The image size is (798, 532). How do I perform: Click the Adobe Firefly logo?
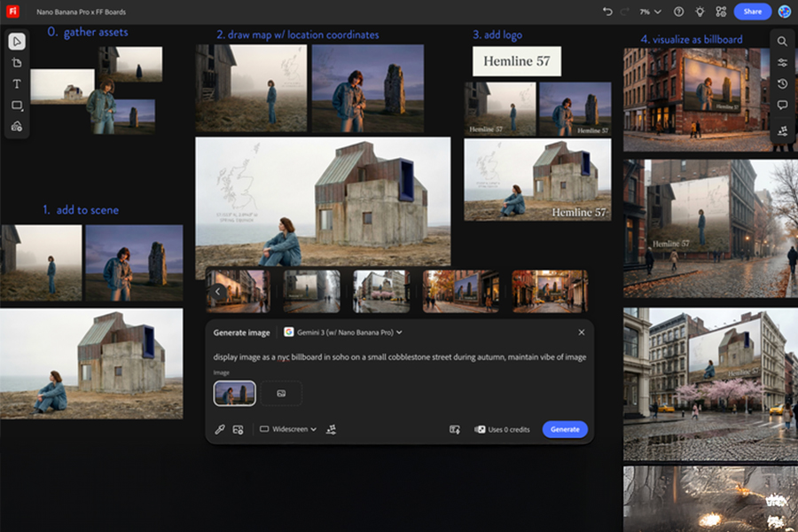click(12, 12)
